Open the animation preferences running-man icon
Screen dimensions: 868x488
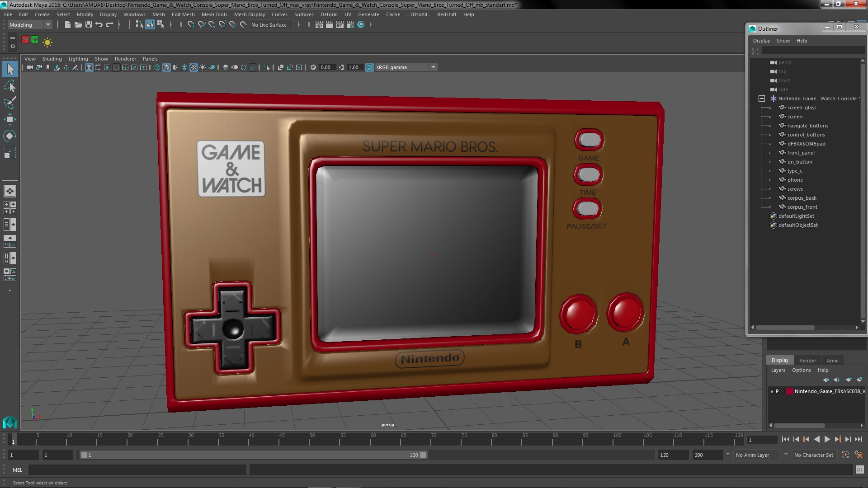tap(859, 455)
